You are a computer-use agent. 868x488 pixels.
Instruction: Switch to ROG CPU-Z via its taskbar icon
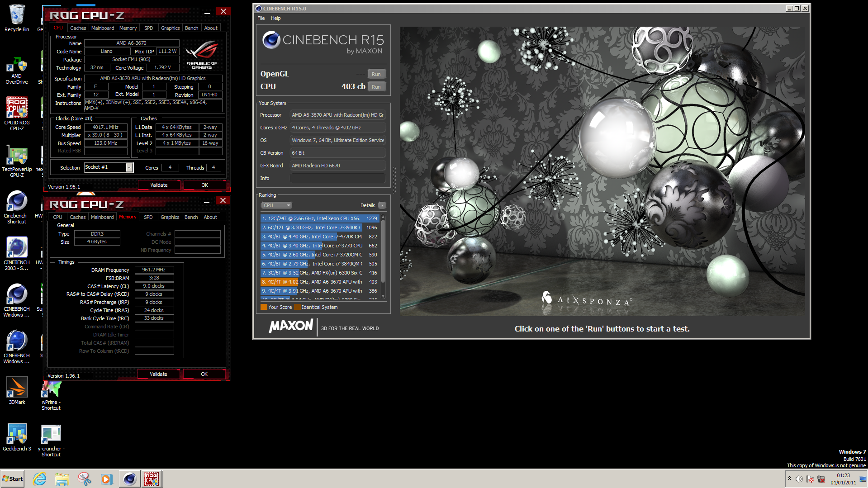pyautogui.click(x=152, y=479)
